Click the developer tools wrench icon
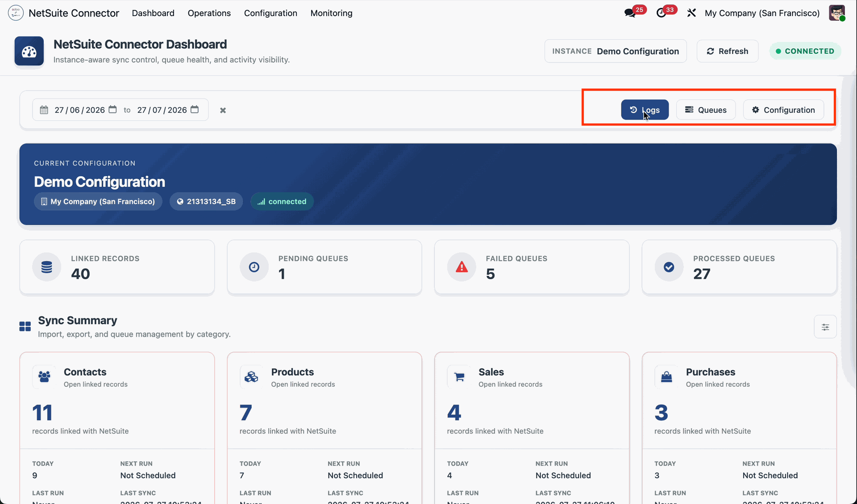 691,13
